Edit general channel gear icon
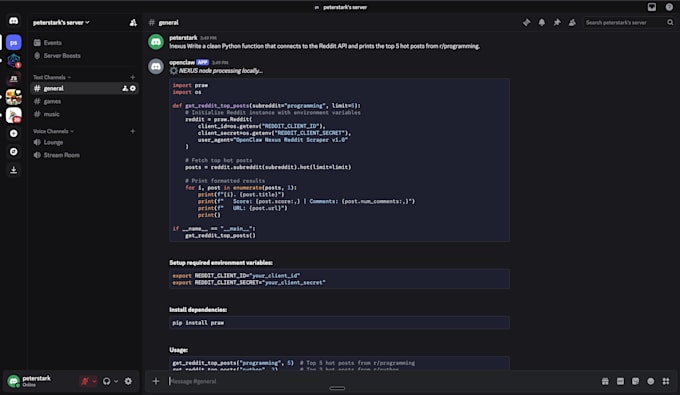680x395 pixels. pyautogui.click(x=133, y=88)
